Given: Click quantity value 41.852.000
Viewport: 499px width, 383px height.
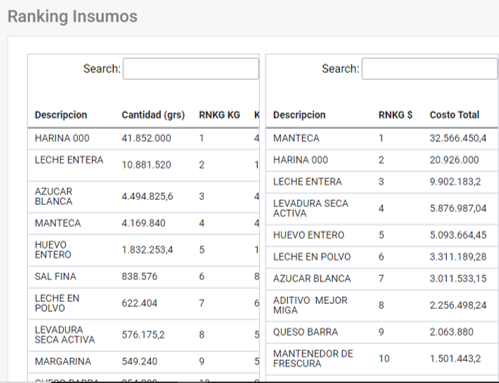Looking at the screenshot, I should pyautogui.click(x=146, y=138).
